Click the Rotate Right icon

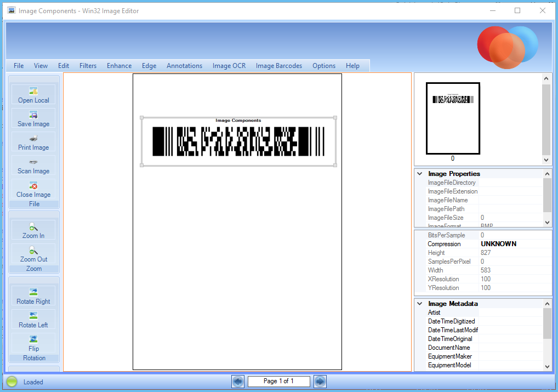pos(33,292)
